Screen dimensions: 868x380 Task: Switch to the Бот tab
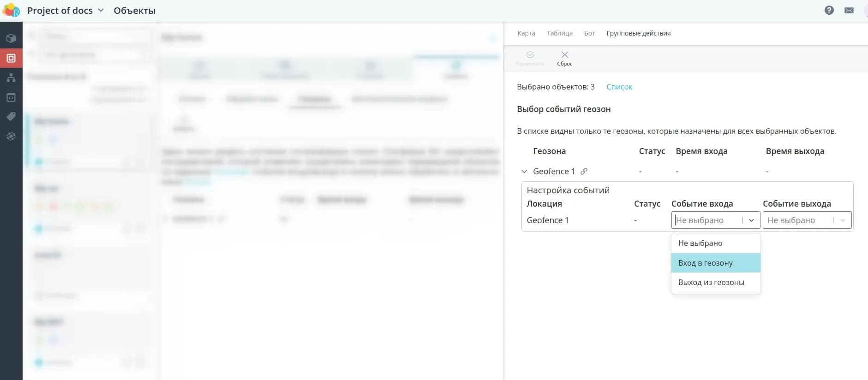point(589,33)
